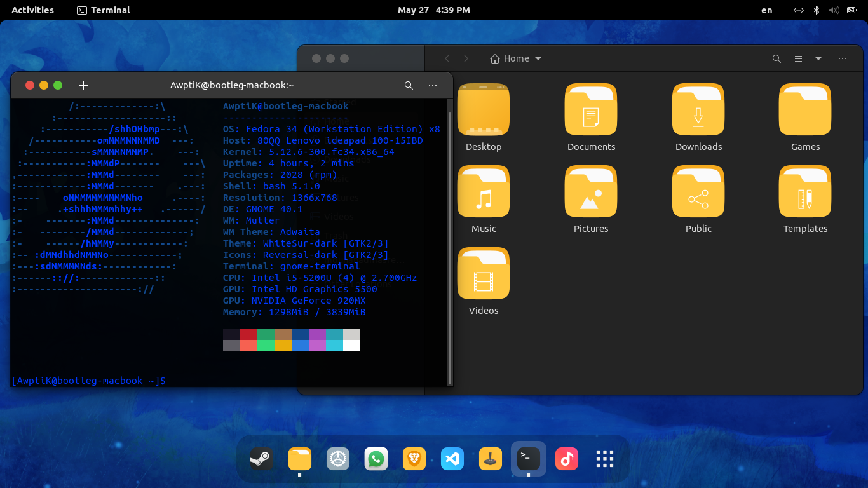Open the joystick games app in the dock

tap(490, 459)
